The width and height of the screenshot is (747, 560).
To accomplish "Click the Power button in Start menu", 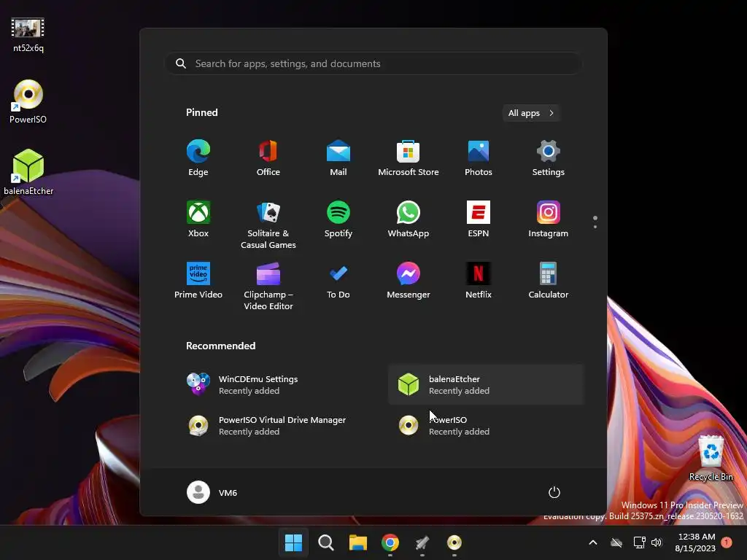I will click(x=554, y=492).
